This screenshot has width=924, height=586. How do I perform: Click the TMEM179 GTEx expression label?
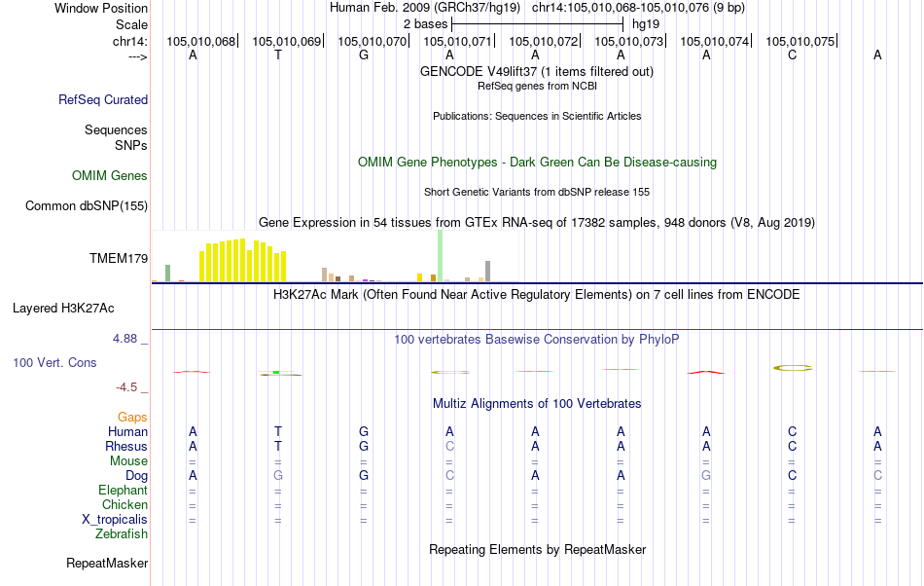(x=119, y=258)
